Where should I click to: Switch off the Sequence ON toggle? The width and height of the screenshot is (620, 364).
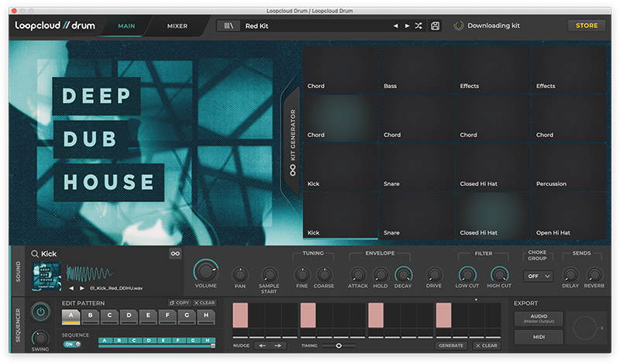[72, 344]
